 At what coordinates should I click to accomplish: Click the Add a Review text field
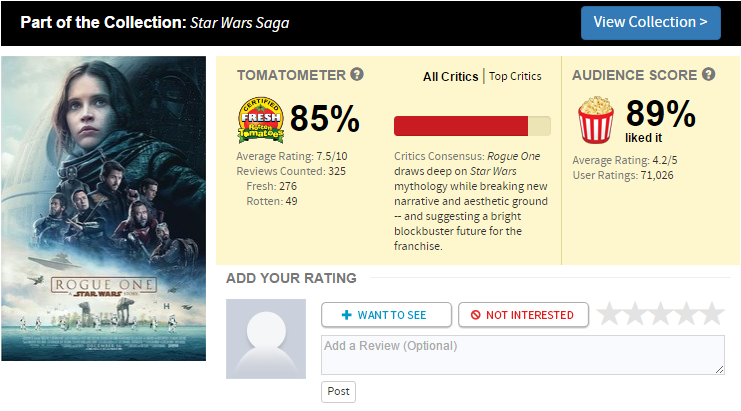522,355
